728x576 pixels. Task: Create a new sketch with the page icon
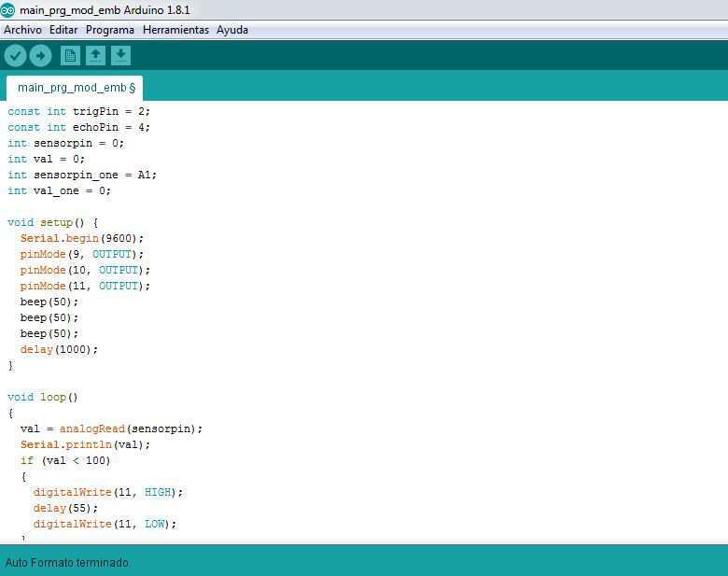[x=70, y=56]
